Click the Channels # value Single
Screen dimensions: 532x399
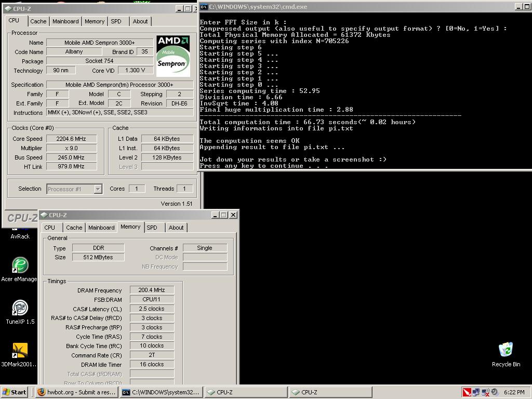(205, 248)
